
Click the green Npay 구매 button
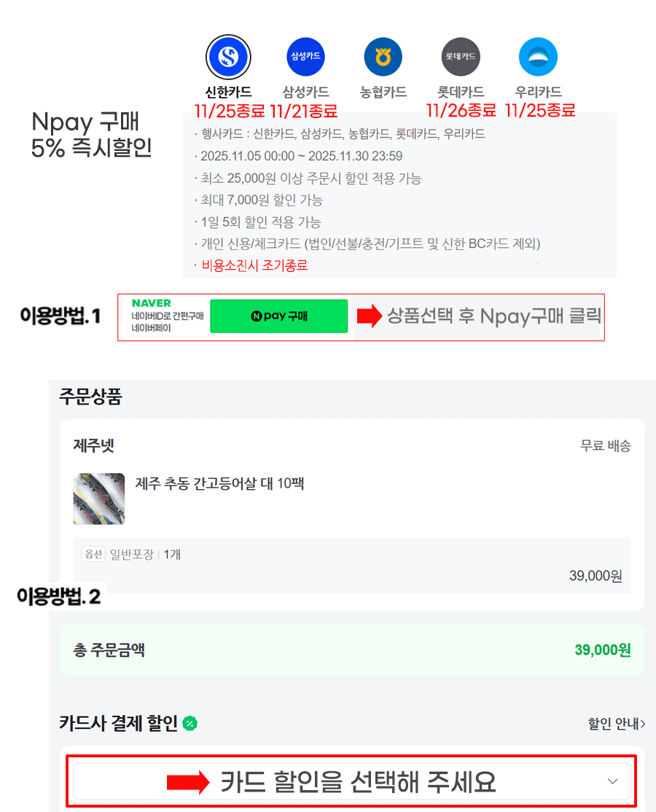pyautogui.click(x=278, y=316)
